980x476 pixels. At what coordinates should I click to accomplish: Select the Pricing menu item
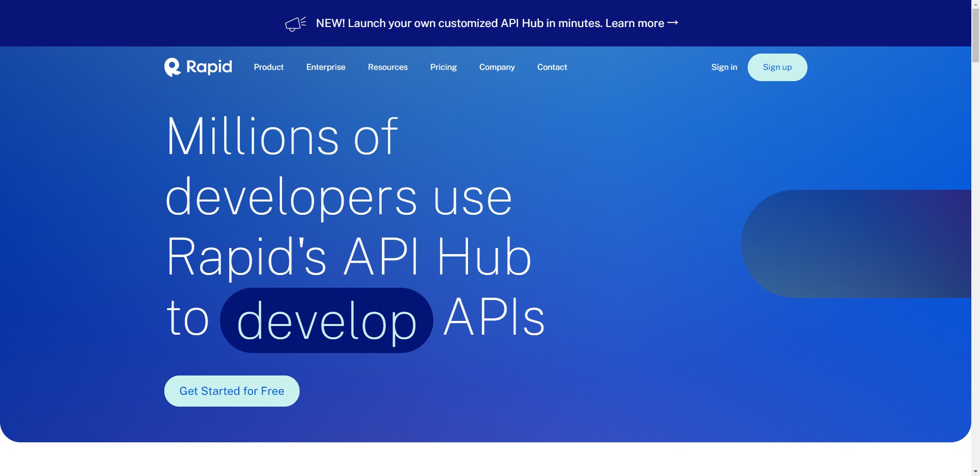pyautogui.click(x=443, y=67)
